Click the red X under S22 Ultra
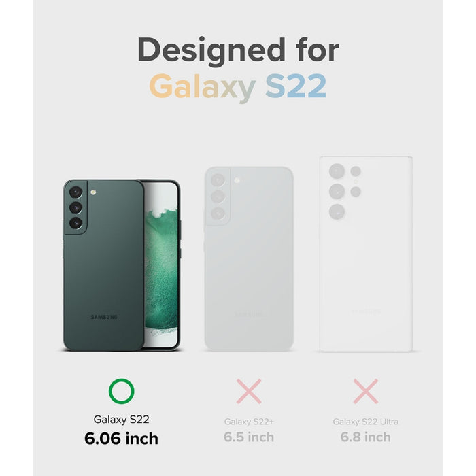This screenshot has height=476, width=476. click(366, 391)
